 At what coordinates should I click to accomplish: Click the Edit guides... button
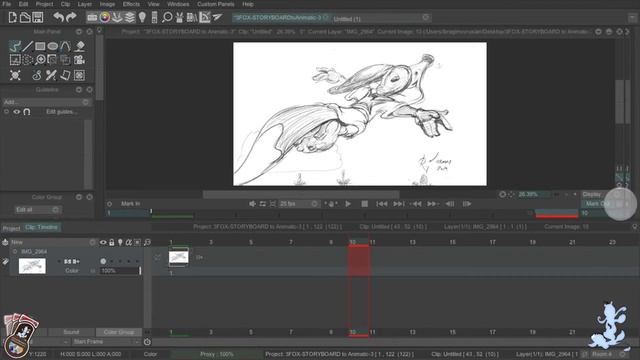pyautogui.click(x=61, y=112)
